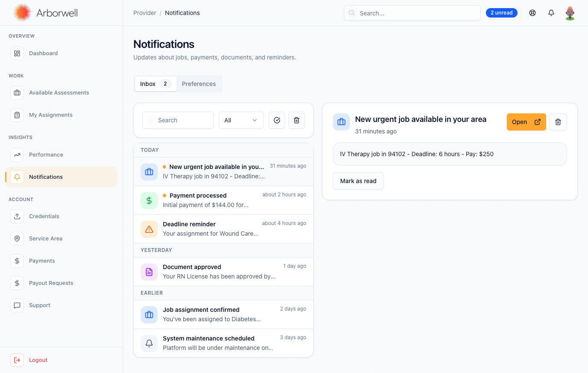Click the orange Open button
Viewport: 588px width, 373px height.
tap(526, 122)
